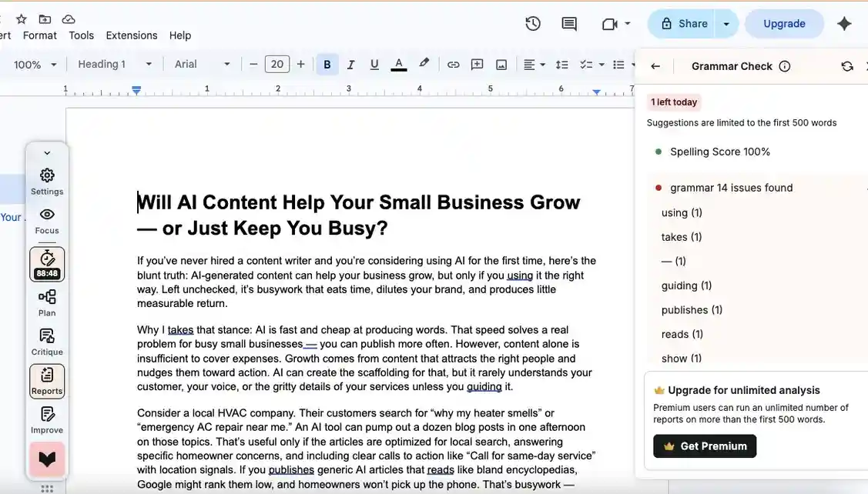The image size is (868, 494).
Task: Open the Tools menu
Action: (x=82, y=35)
